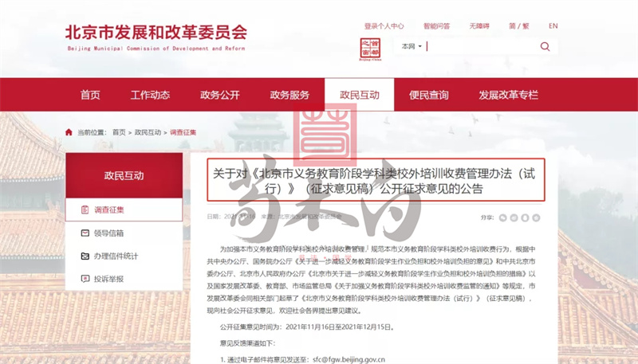Screen dimensions: 638x364
Task: Select the 政民互动 navigation tab
Action: pos(360,95)
